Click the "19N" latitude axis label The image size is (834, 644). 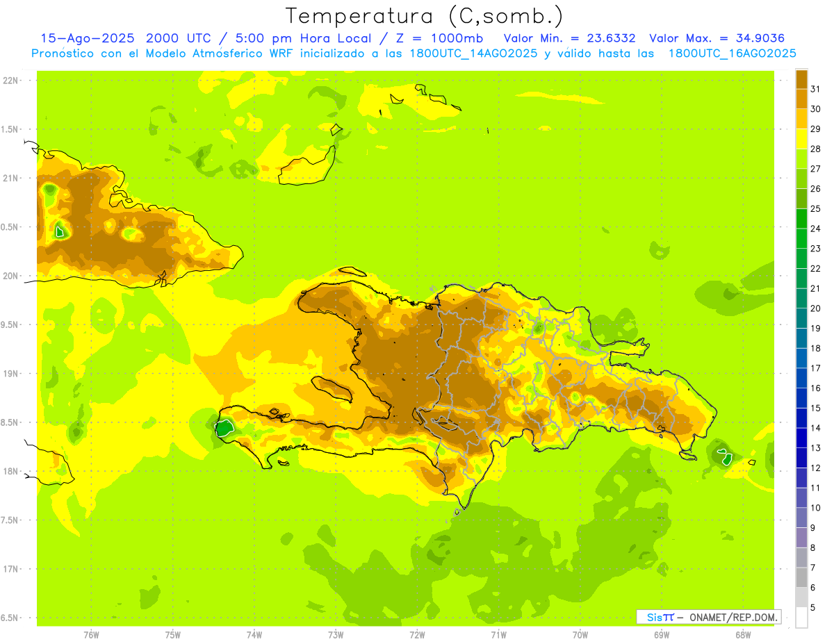(10, 374)
